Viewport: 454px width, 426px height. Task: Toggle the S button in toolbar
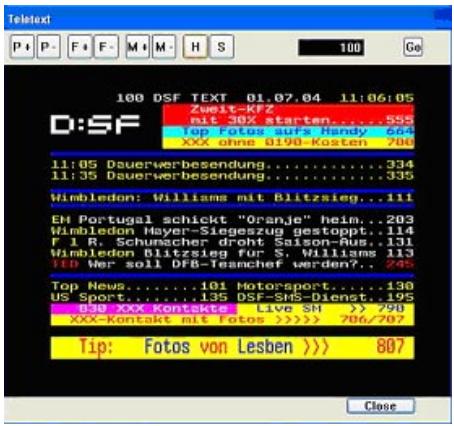[x=222, y=47]
